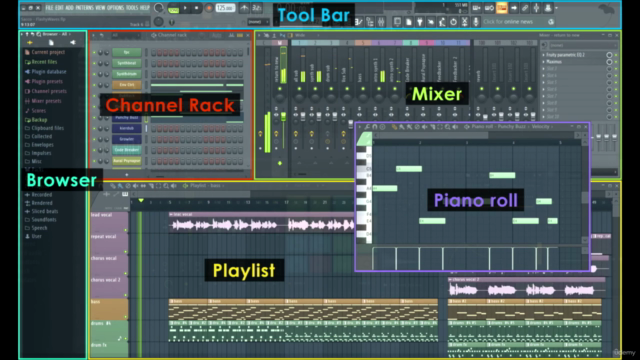The image size is (640, 360).
Task: Click the bass track header in Playlist
Action: point(109,309)
